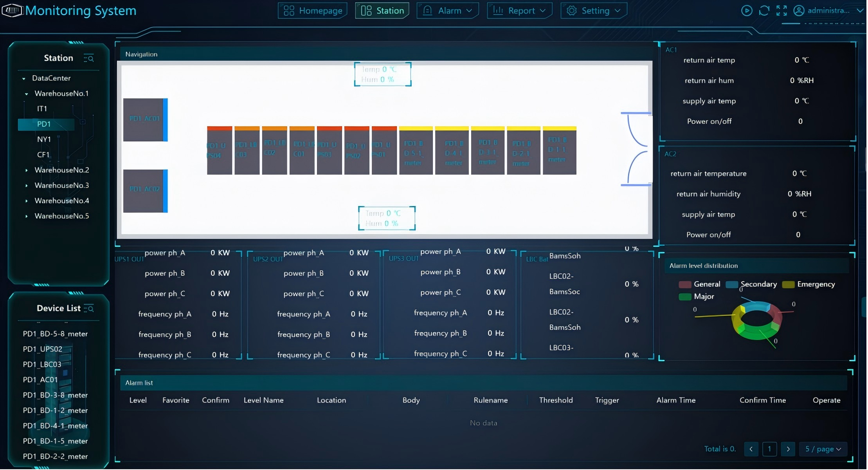The width and height of the screenshot is (868, 470).
Task: Click the PD1_UPS02 cabinet in navigation map
Action: (357, 151)
